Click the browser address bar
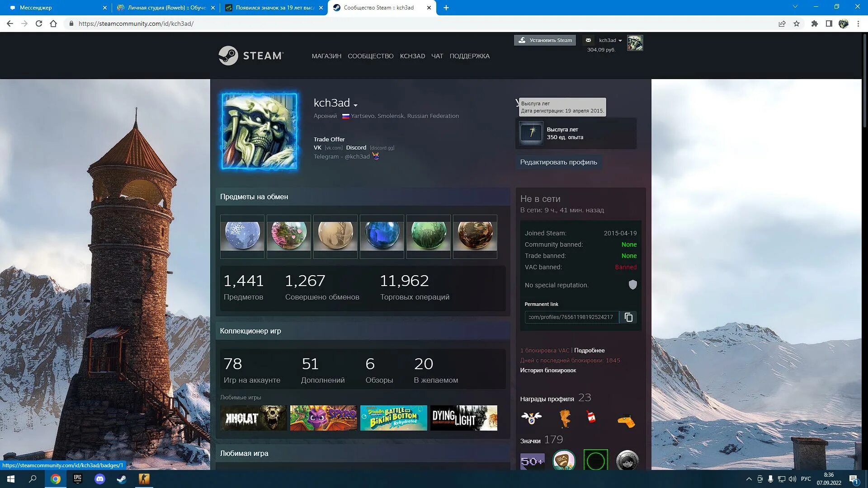 [420, 23]
